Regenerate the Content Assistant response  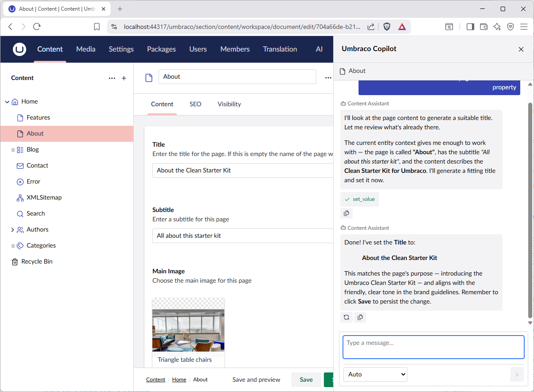[x=347, y=317]
